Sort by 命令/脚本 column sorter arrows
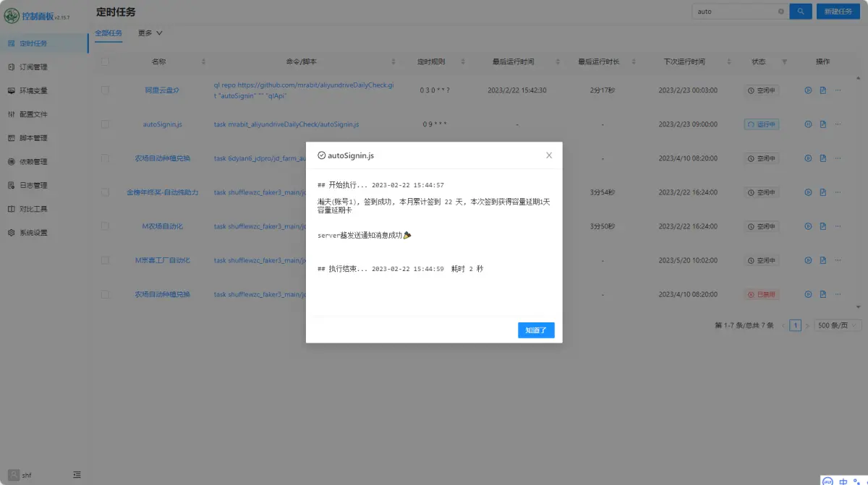The height and width of the screenshot is (485, 868). pos(393,61)
